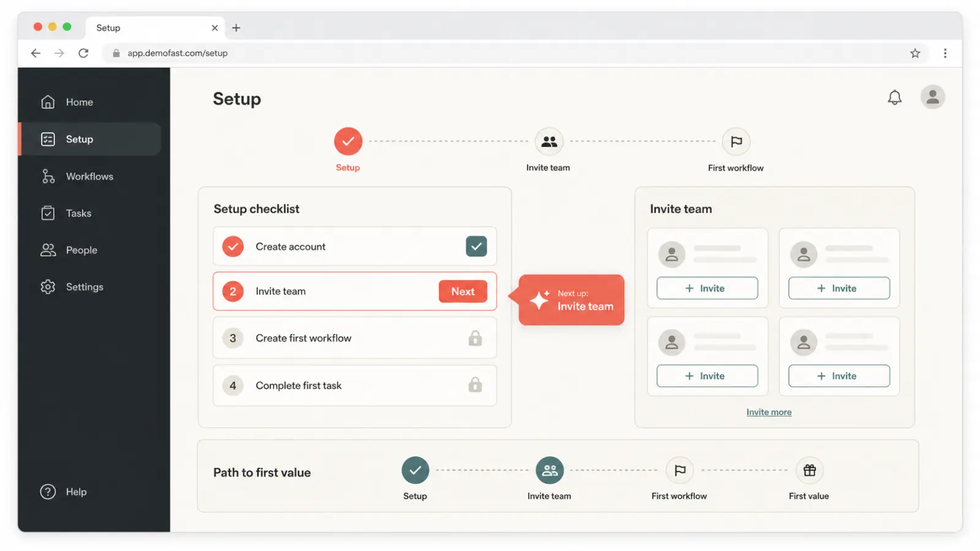
Task: Click Invite on the bottom-left member card
Action: [707, 376]
